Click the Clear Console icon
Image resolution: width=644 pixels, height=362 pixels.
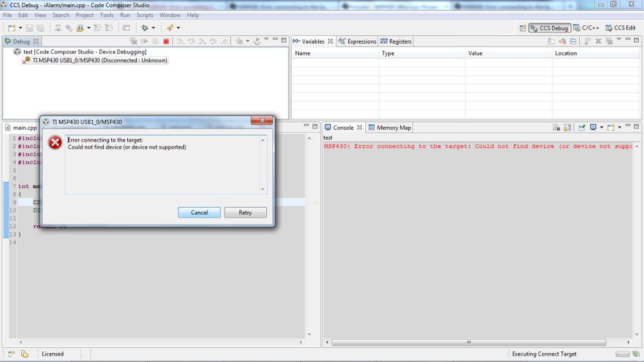[555, 127]
